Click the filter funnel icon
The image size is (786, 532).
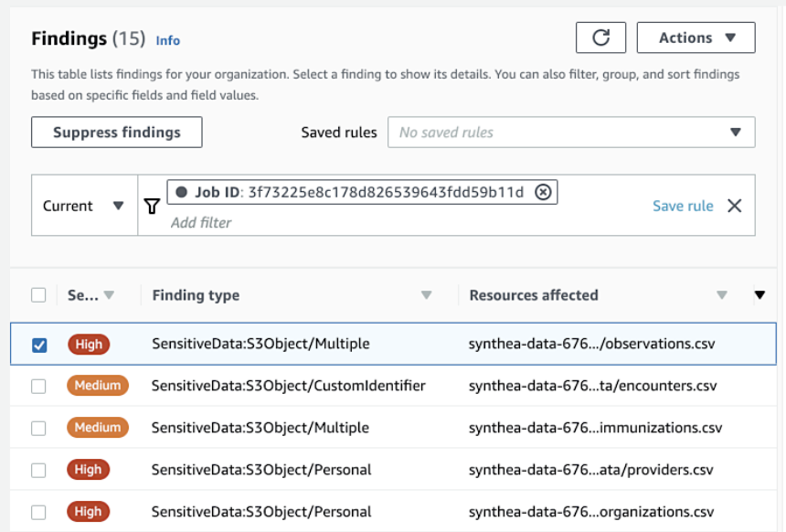point(152,206)
